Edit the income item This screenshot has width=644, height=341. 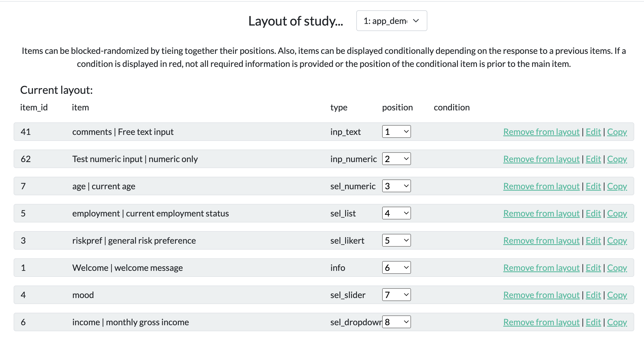click(593, 322)
